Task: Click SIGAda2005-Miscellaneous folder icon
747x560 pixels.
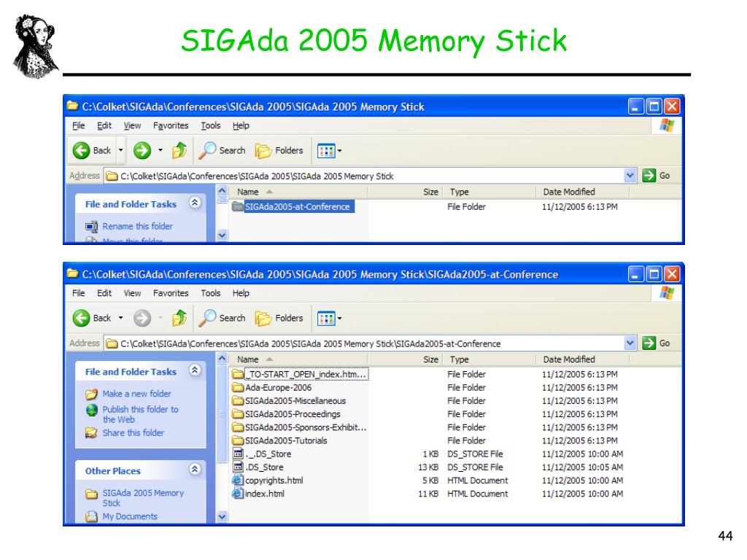Action: 238,401
